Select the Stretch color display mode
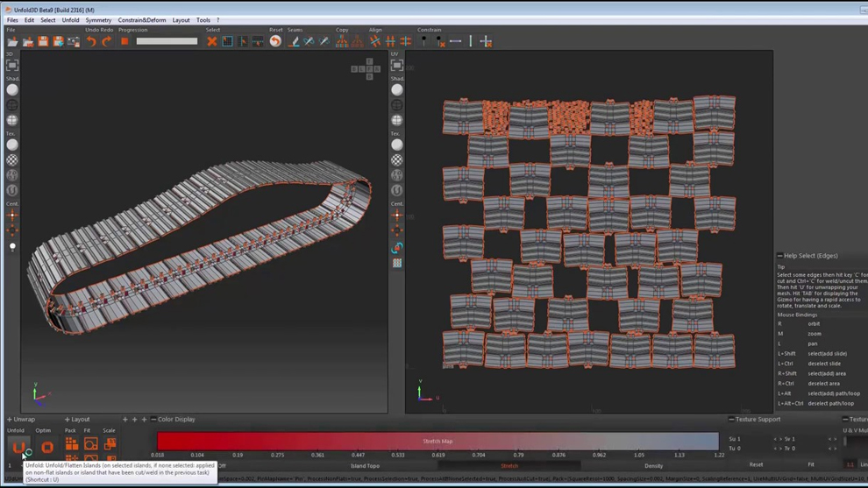The image size is (868, 488). tap(509, 466)
